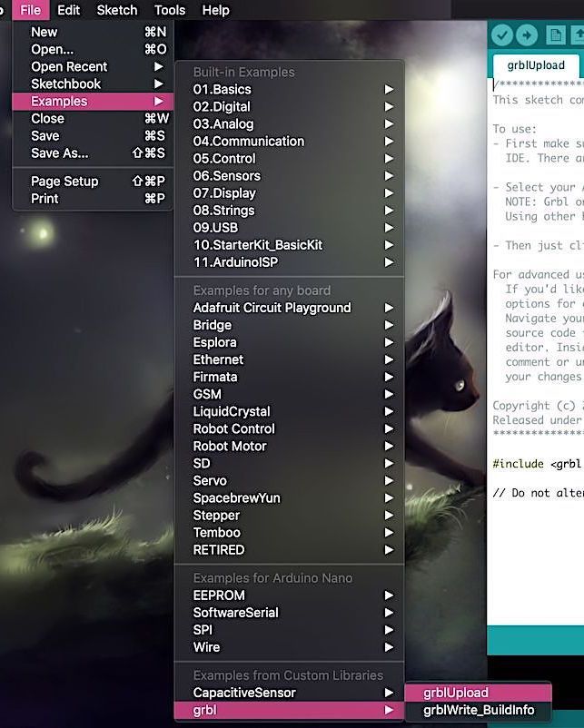Image resolution: width=584 pixels, height=728 pixels.
Task: Choose the grblWrite_BuildInfo example sketch
Action: click(478, 710)
